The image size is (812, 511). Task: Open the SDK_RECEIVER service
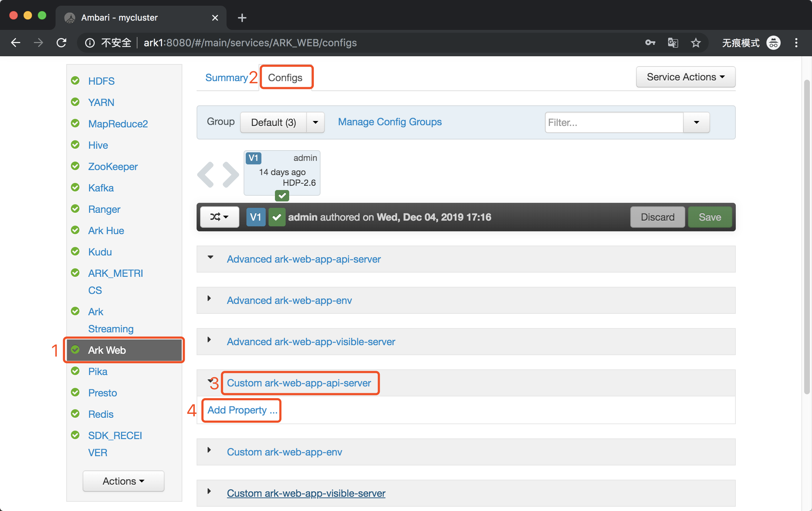click(115, 444)
